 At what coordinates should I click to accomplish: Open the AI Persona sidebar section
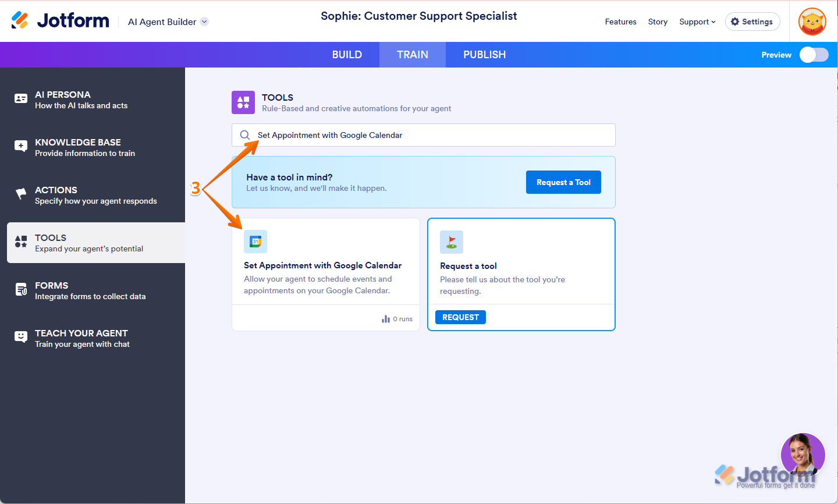[81, 100]
